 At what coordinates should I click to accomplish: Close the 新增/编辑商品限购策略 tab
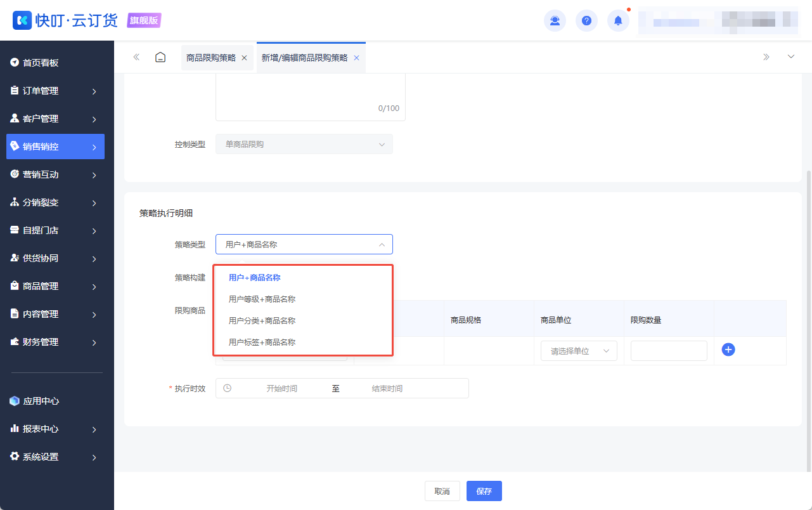click(x=356, y=58)
